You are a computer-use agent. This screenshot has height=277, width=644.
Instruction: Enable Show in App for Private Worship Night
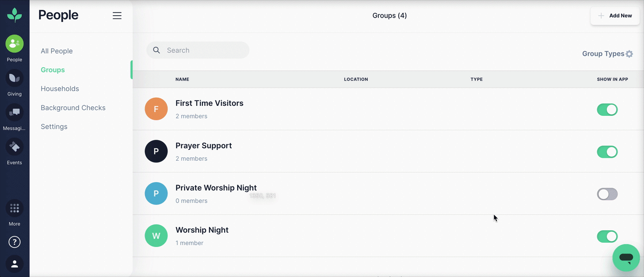pos(607,194)
